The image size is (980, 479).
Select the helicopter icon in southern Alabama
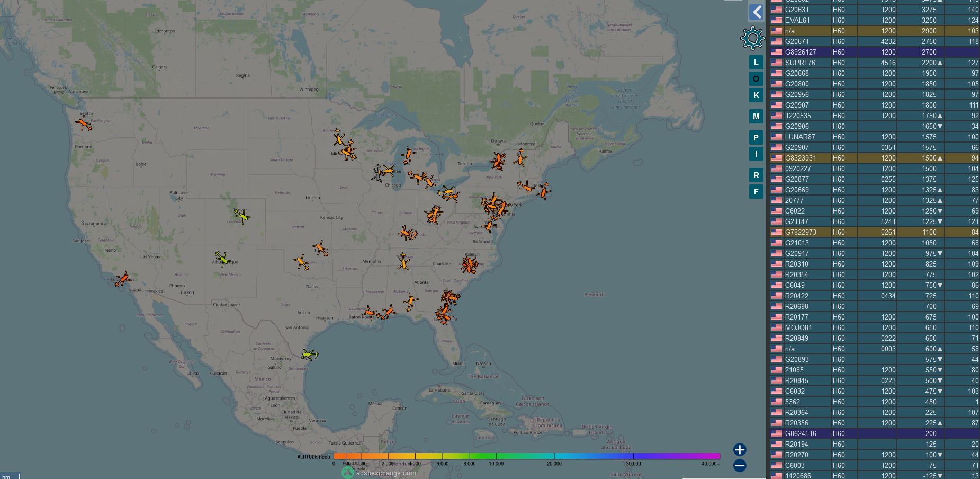(410, 303)
